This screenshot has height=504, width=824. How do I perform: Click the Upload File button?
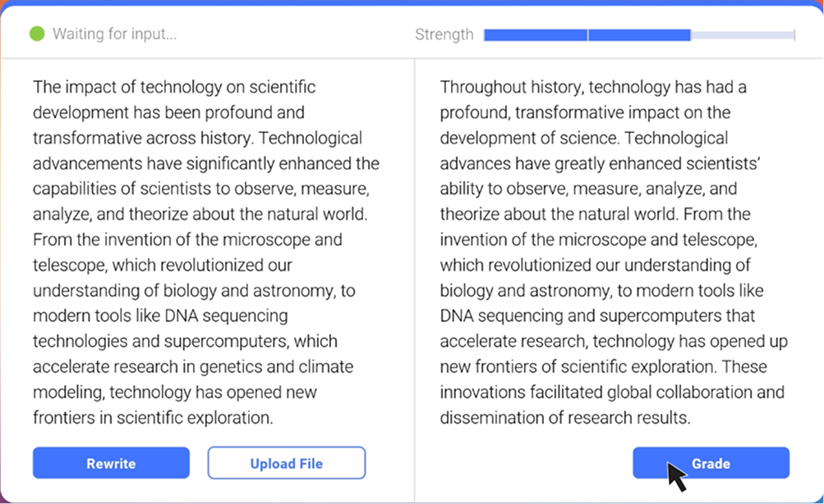286,463
